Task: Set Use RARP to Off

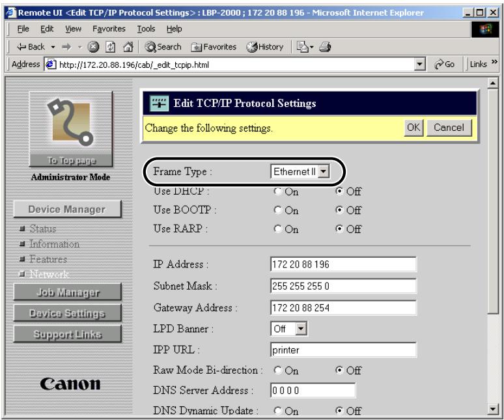Action: [x=339, y=229]
